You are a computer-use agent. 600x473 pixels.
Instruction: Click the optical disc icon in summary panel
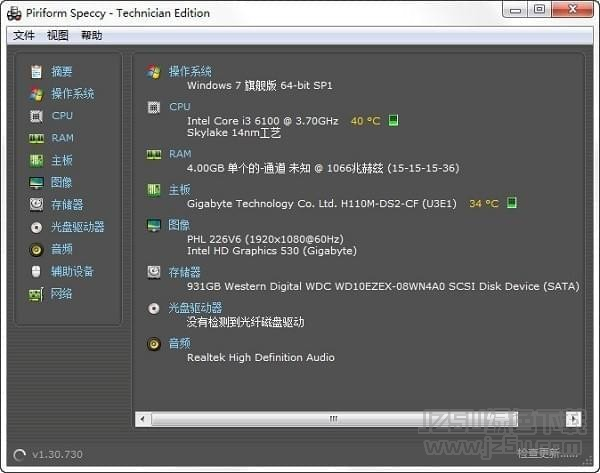pos(154,308)
